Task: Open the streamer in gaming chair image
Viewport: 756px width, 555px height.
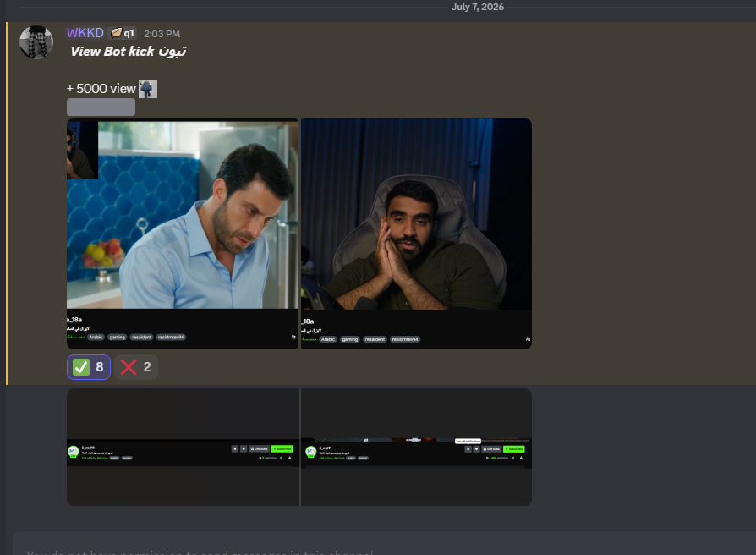Action: (416, 234)
